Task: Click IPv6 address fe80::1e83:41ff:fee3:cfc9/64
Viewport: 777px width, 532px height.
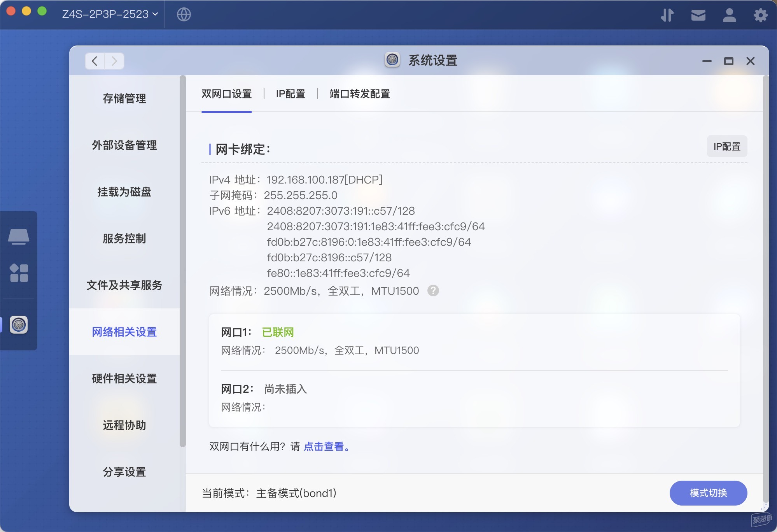Action: coord(338,273)
